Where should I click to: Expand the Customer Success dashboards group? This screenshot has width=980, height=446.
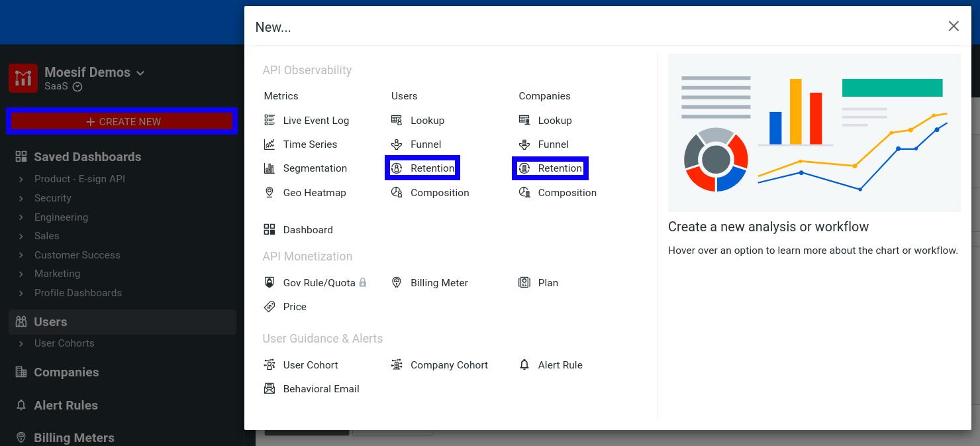point(77,254)
